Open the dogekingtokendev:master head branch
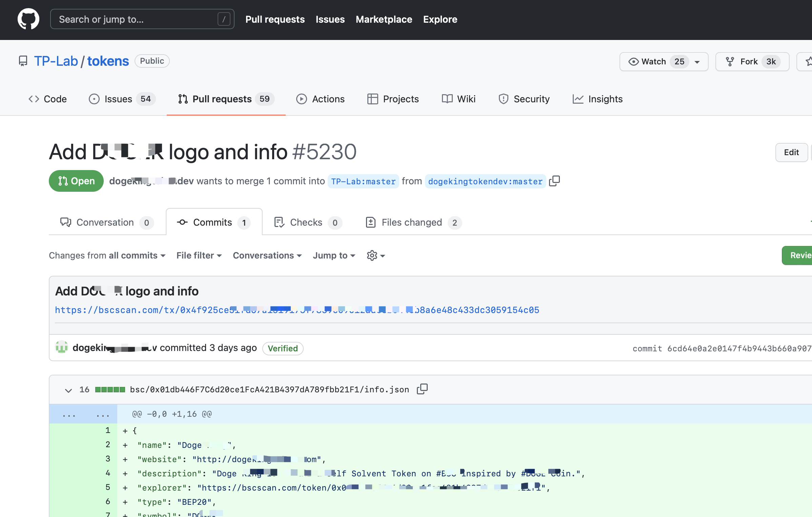The image size is (812, 517). click(485, 181)
